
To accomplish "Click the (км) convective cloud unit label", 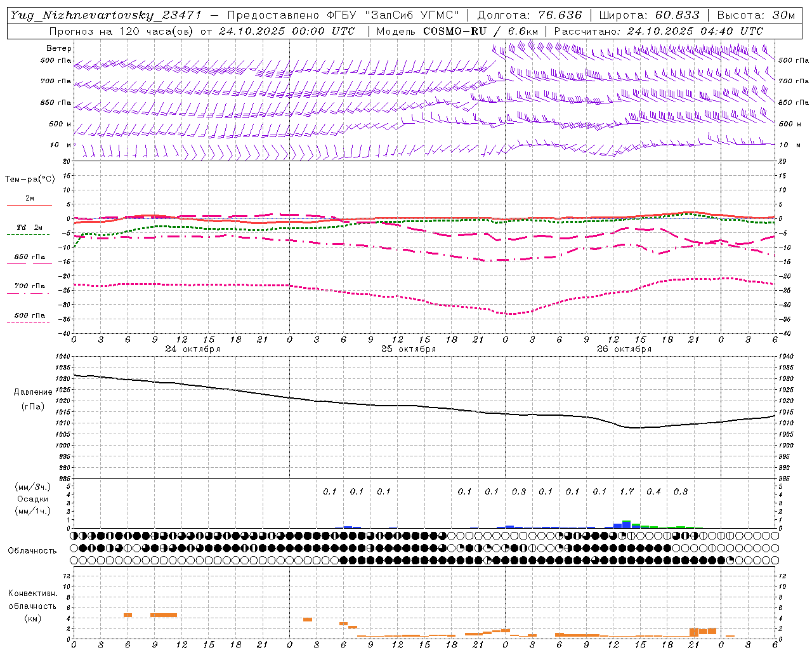I will [x=32, y=618].
